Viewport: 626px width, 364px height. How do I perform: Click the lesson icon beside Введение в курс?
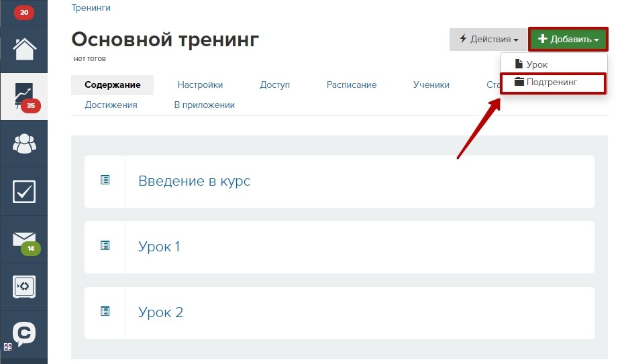pos(105,180)
